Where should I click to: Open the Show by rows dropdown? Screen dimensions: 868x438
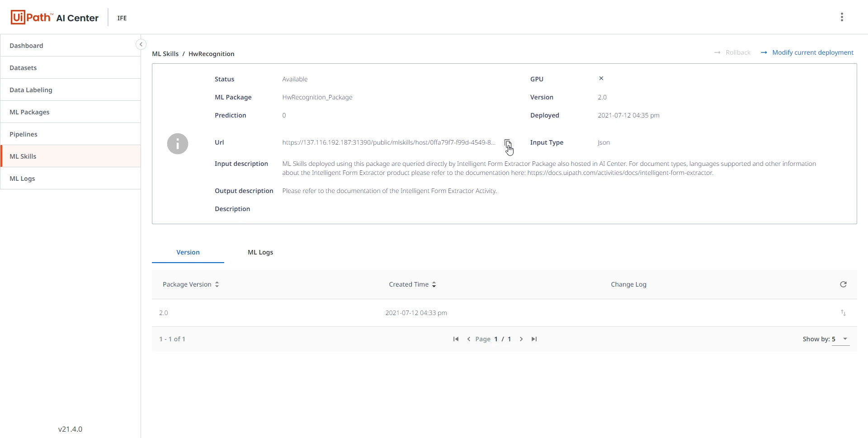(840, 339)
